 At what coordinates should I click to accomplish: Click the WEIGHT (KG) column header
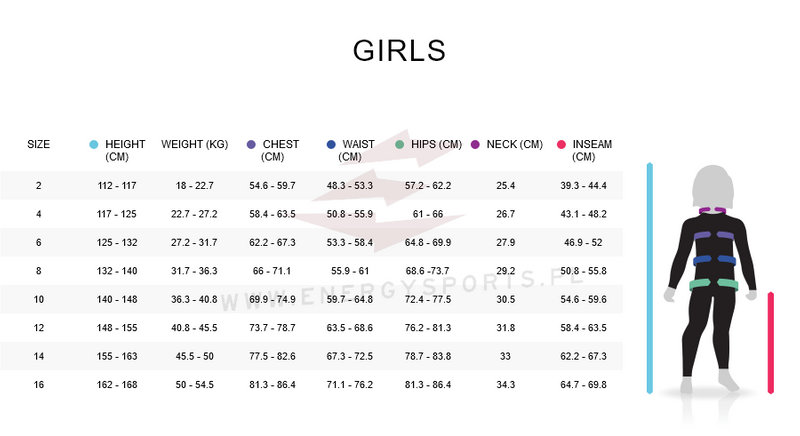pyautogui.click(x=195, y=145)
